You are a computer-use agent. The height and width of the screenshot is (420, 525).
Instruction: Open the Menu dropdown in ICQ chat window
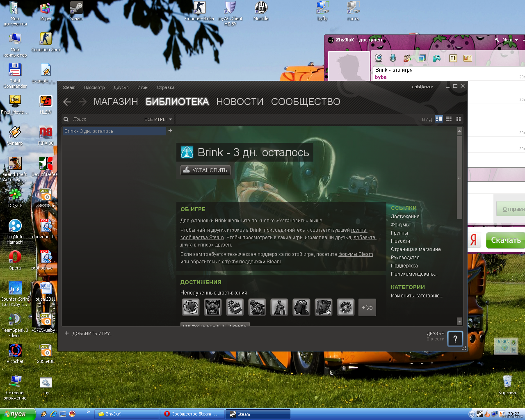pyautogui.click(x=510, y=40)
